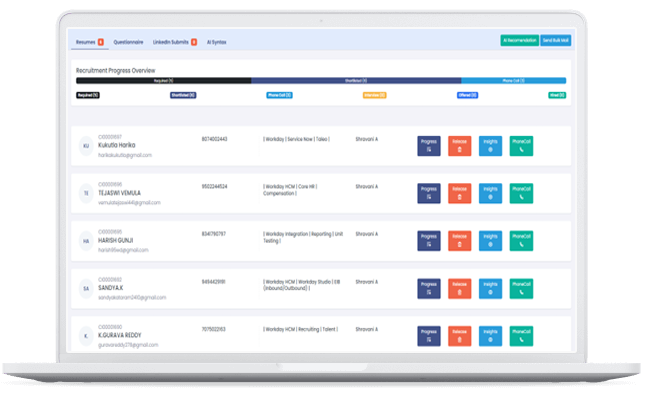The height and width of the screenshot is (393, 651).
Task: Start PhoneCall with HARISH GUNJI
Action: click(521, 241)
